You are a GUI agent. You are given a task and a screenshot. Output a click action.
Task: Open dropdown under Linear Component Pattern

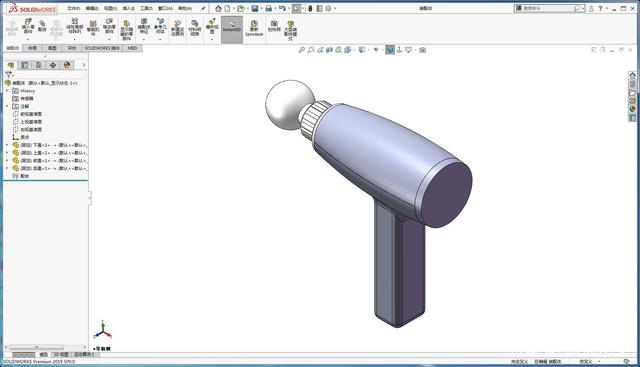(74, 39)
